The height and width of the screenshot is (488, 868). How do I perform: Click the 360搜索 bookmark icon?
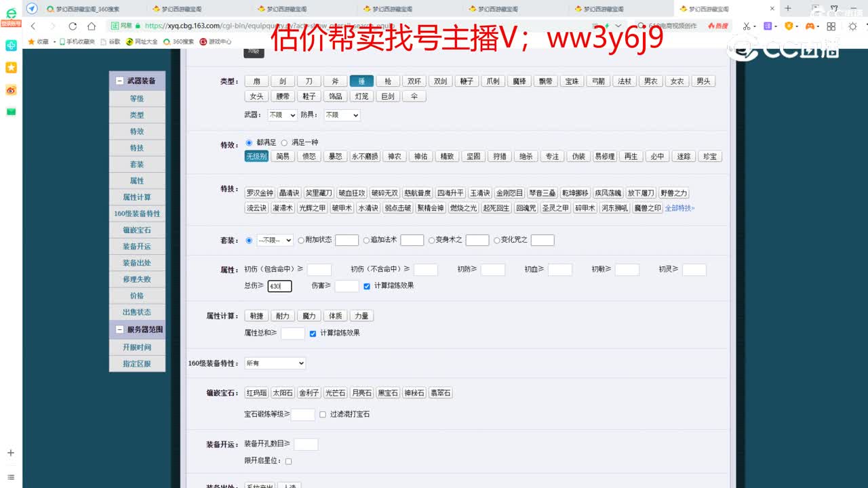click(x=167, y=41)
